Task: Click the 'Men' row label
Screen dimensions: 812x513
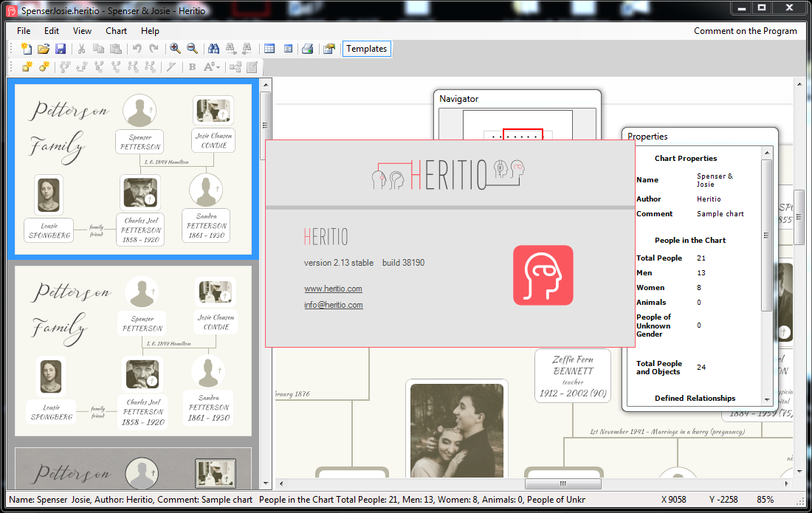Action: click(644, 273)
